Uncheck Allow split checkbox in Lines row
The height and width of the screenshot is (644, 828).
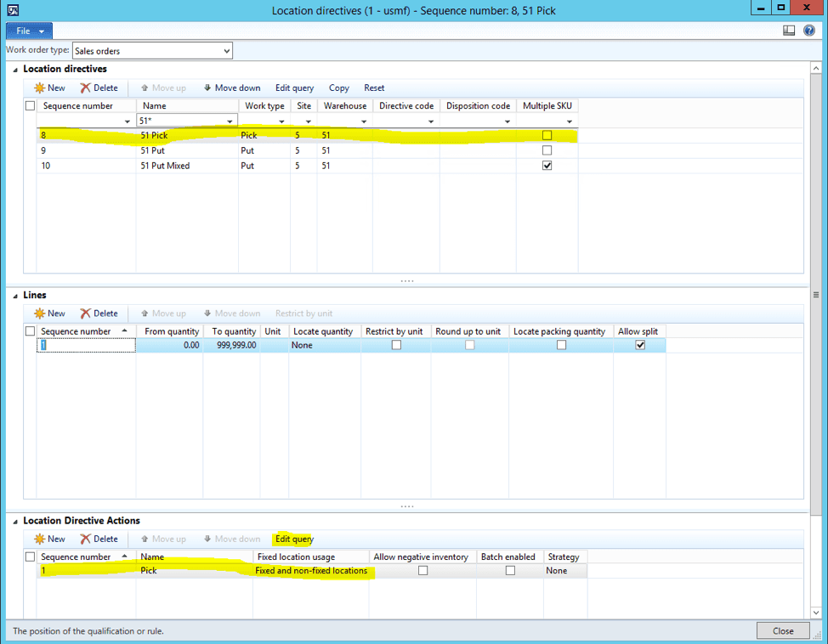[x=640, y=345]
